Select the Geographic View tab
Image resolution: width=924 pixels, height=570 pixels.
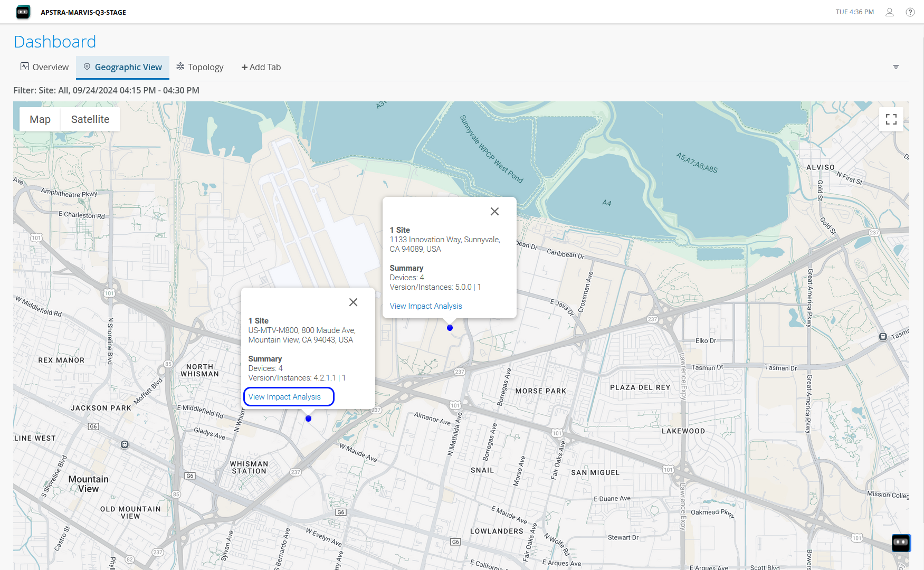(123, 67)
